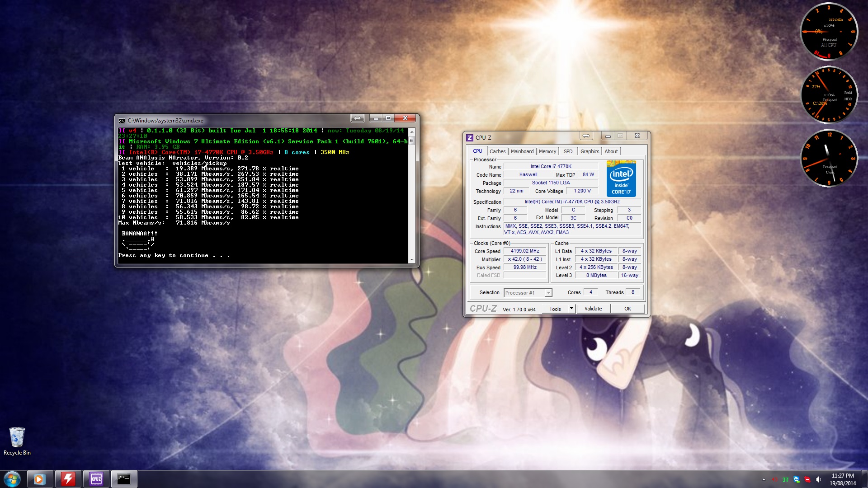Screen dimensions: 868x488
Task: Click the cmd vertical scrollbar thumb
Action: 411,141
